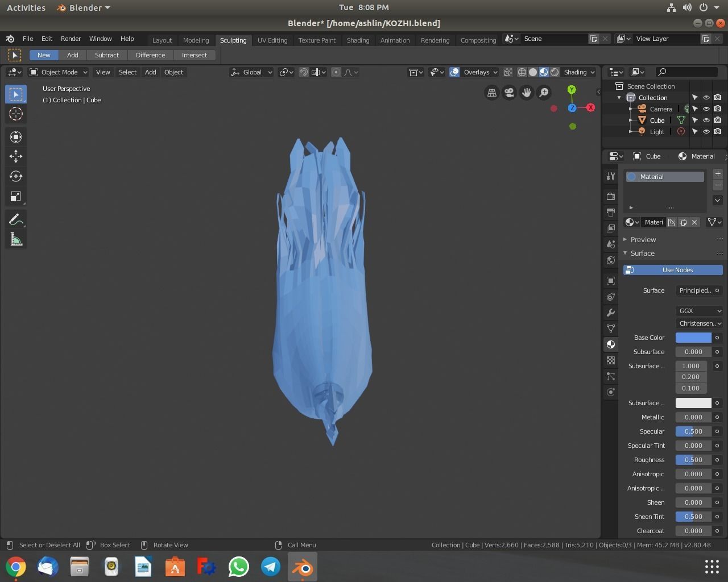Viewport: 728px width, 582px height.
Task: Open the Global orientation dropdown
Action: [x=251, y=72]
